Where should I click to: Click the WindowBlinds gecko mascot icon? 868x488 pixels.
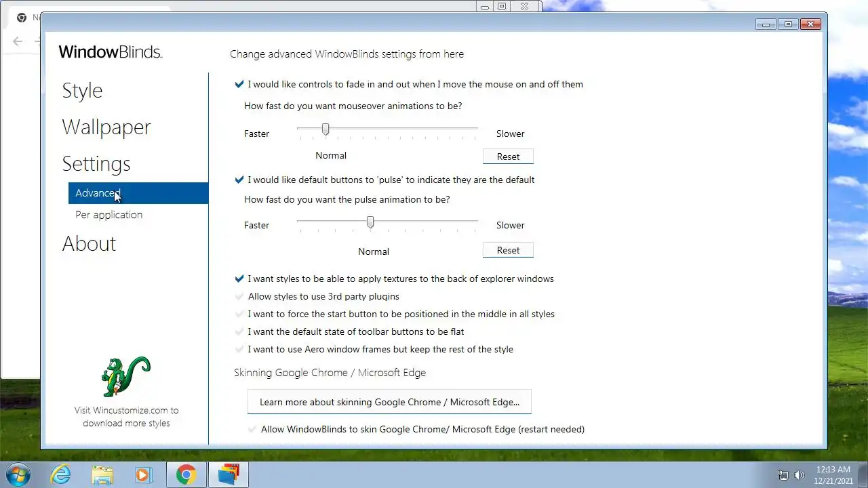pos(125,377)
